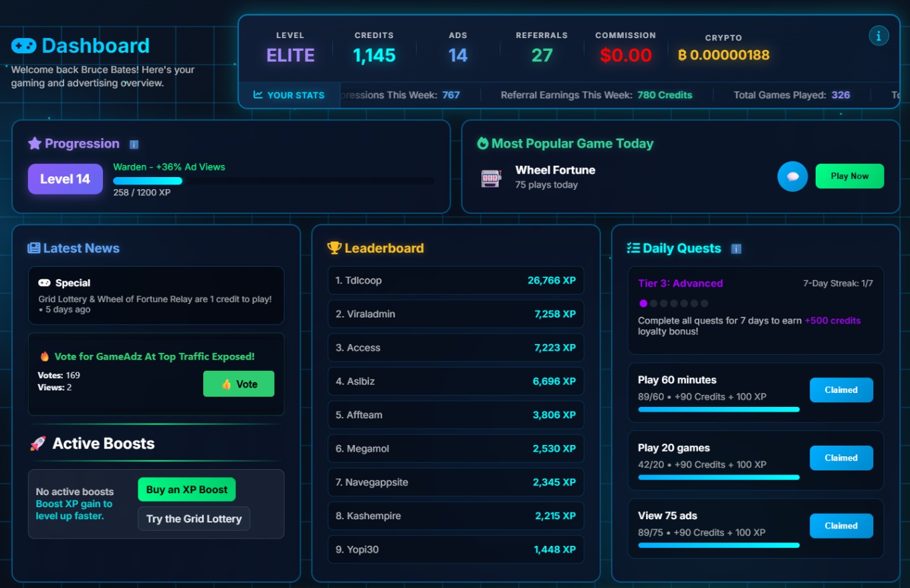Click the gamepad icon beside Dashboard
The image size is (910, 588).
coord(24,46)
